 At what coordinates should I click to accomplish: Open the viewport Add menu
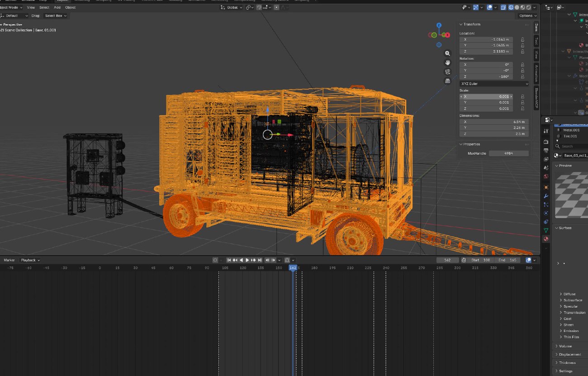57,8
